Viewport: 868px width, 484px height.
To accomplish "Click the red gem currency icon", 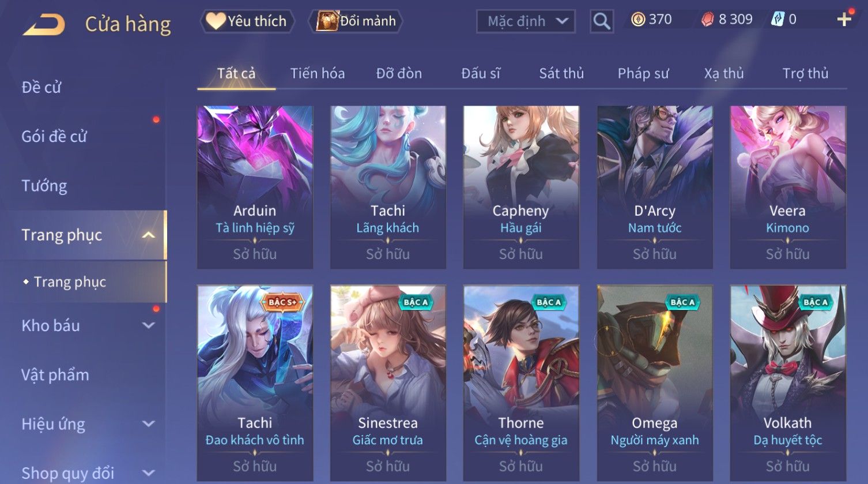I will click(x=707, y=20).
